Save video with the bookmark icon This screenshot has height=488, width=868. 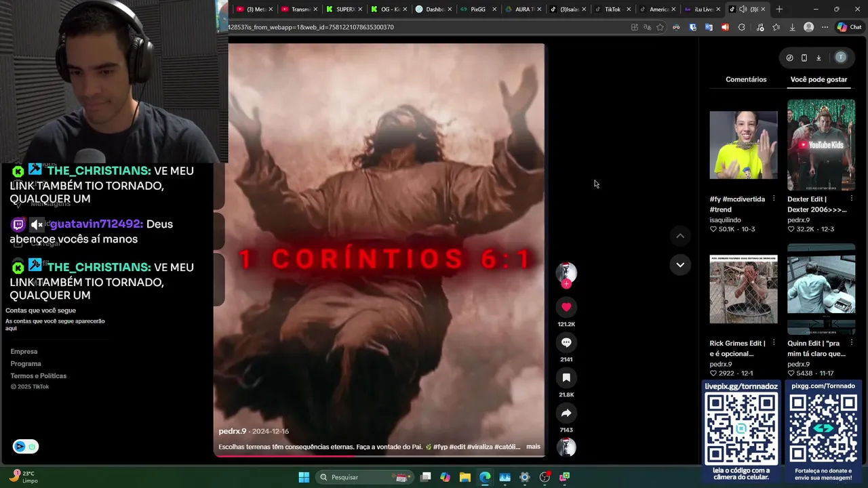tap(566, 378)
